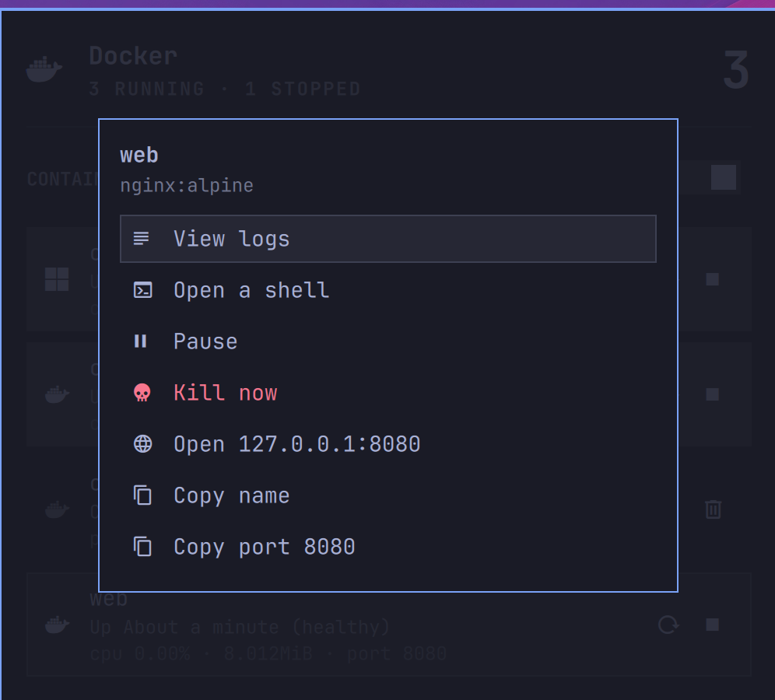Viewport: 775px width, 700px height.
Task: Click "nginx:alpine" image label in popup
Action: (187, 186)
